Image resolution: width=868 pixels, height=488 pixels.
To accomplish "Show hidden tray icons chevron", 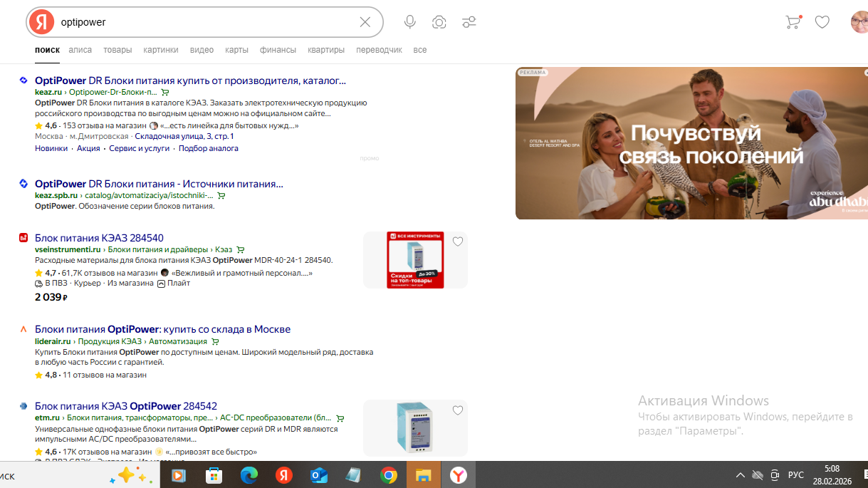I will pyautogui.click(x=741, y=475).
